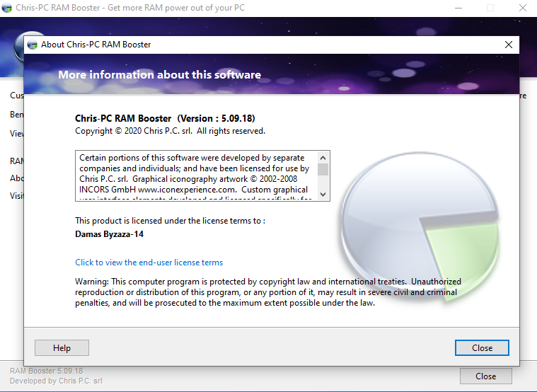Close the main Chris-PC RAM Booster window
Image resolution: width=537 pixels, height=392 pixels.
[523, 8]
